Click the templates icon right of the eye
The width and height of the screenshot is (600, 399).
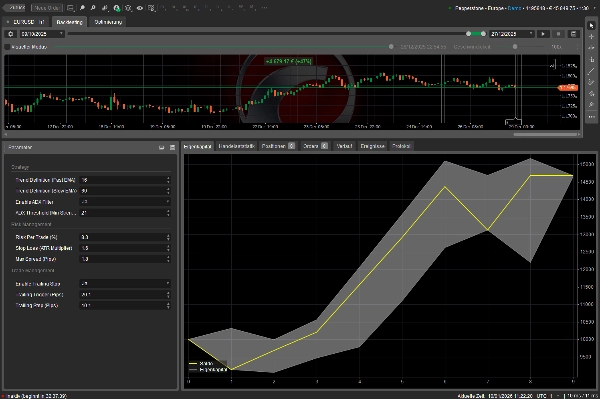tap(152, 8)
